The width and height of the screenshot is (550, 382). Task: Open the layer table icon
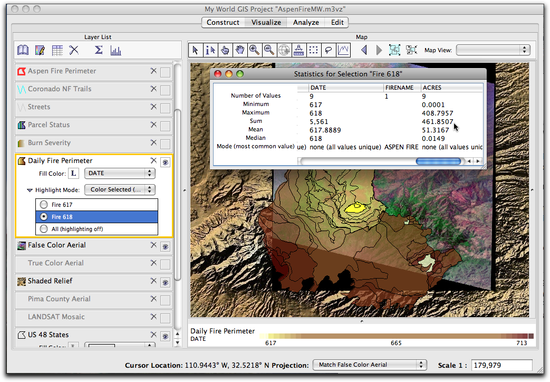coord(57,51)
